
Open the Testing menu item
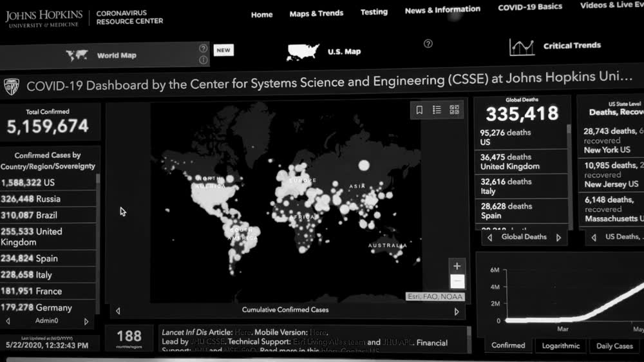[x=374, y=12]
